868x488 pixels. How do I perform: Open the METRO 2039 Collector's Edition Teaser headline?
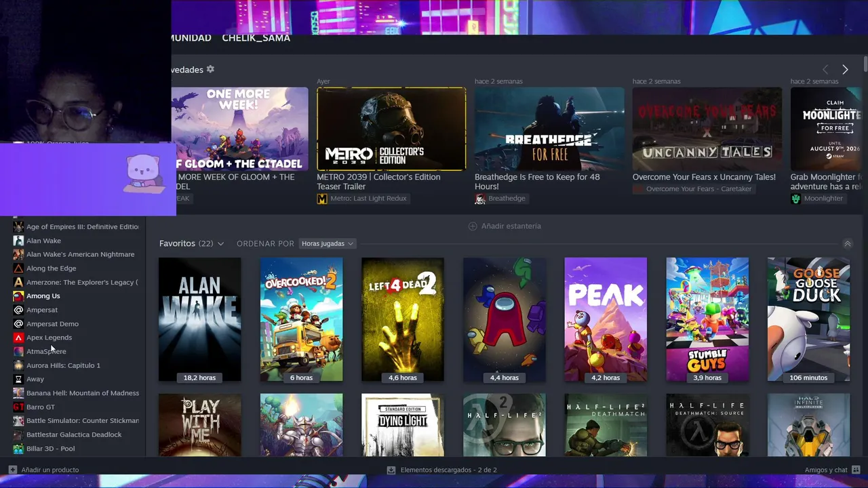click(378, 182)
